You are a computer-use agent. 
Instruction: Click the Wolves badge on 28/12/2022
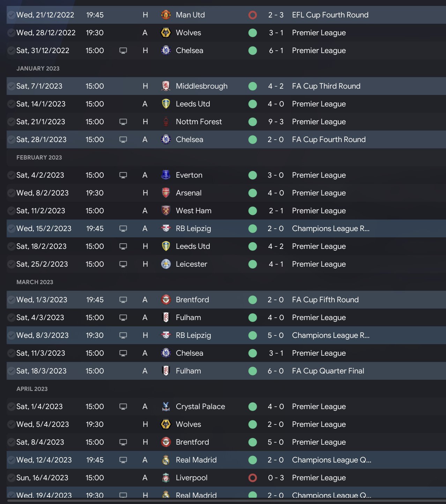166,33
